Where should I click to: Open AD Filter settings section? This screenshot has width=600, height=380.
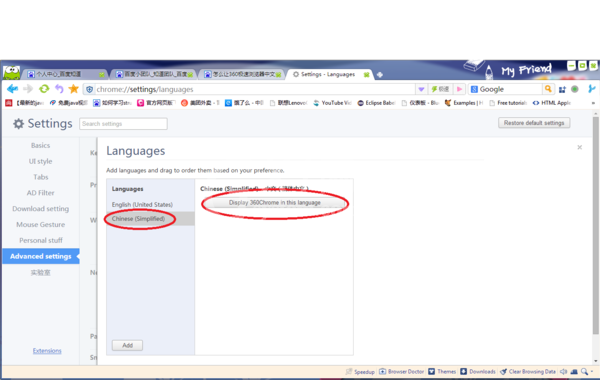tap(41, 193)
